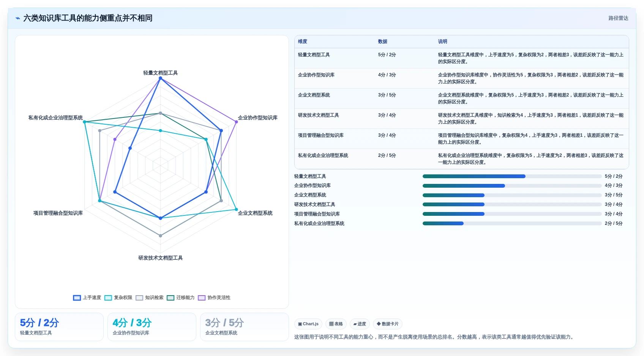Click the 5分 / 2分 value beside the progress bars
This screenshot has height=356, width=644.
point(614,176)
